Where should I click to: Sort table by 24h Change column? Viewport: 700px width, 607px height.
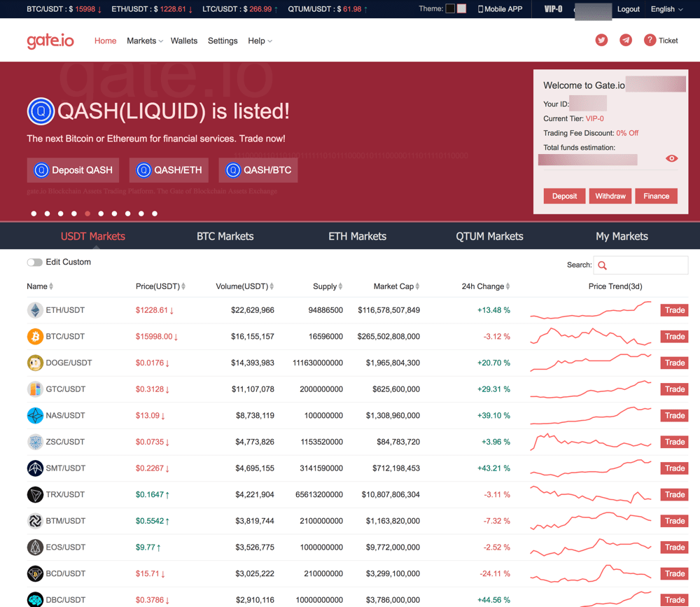[x=486, y=286]
